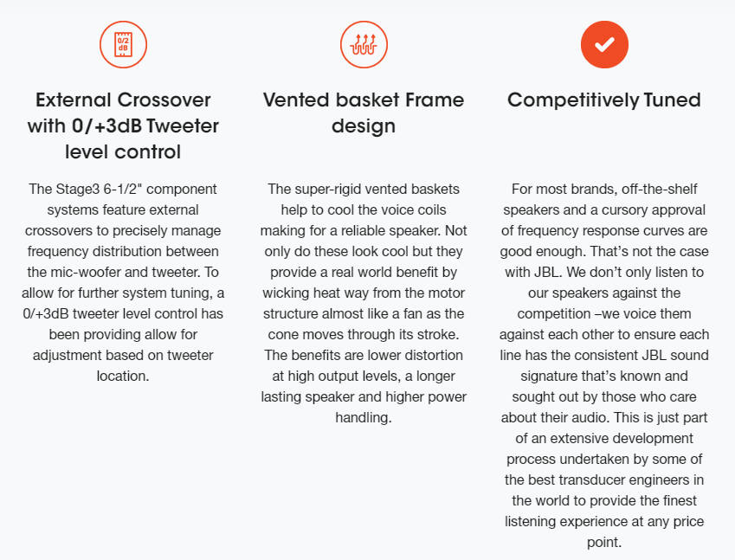Click the 'The super-rigid vented baskets' text line
The height and width of the screenshot is (560, 735).
364,189
